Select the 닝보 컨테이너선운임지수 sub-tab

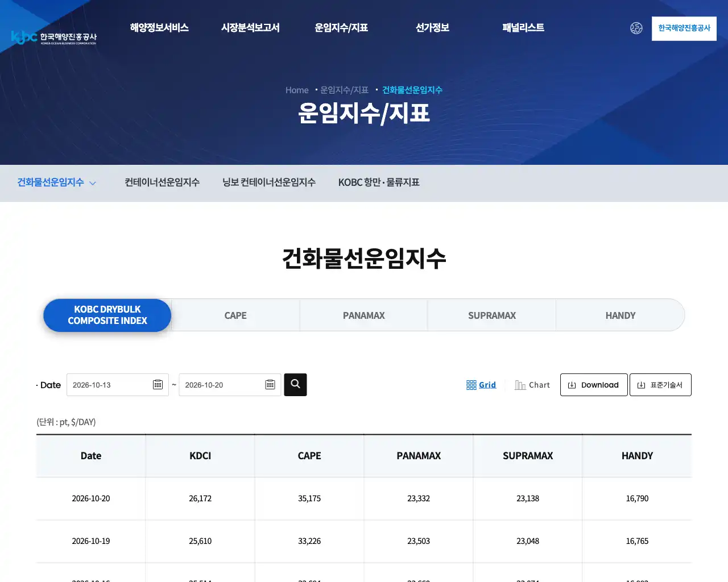click(x=269, y=182)
